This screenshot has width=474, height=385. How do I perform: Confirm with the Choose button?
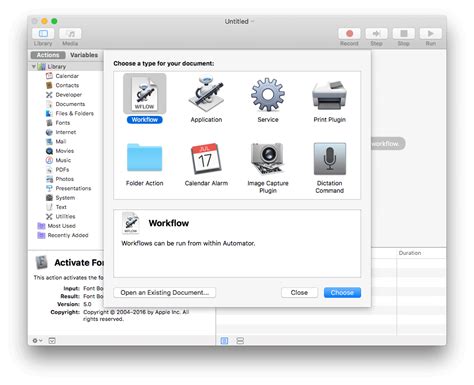pos(342,292)
